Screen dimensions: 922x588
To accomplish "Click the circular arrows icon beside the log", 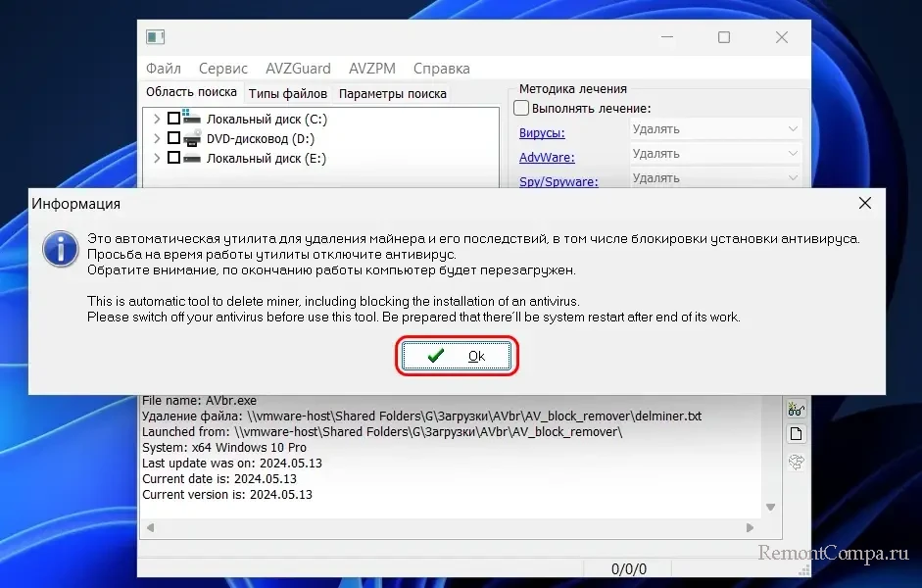I will click(796, 461).
